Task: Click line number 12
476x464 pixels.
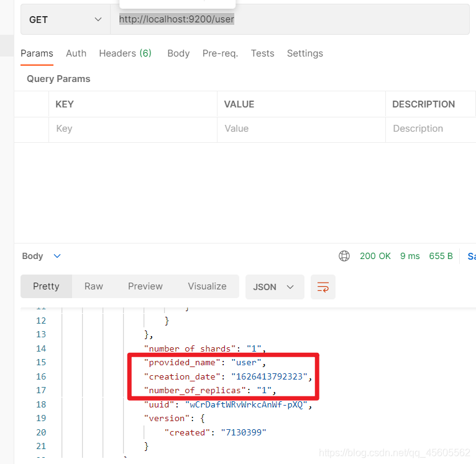Action: pos(41,321)
